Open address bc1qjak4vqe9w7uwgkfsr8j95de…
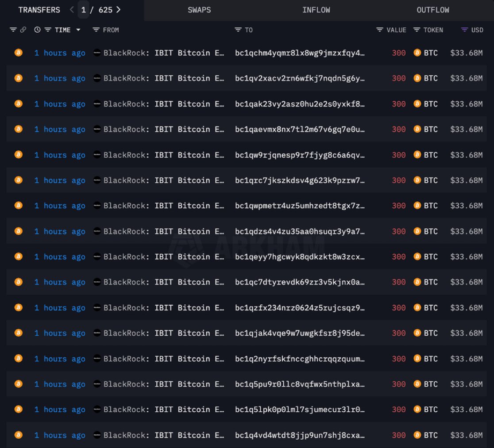494x448 pixels. point(300,333)
